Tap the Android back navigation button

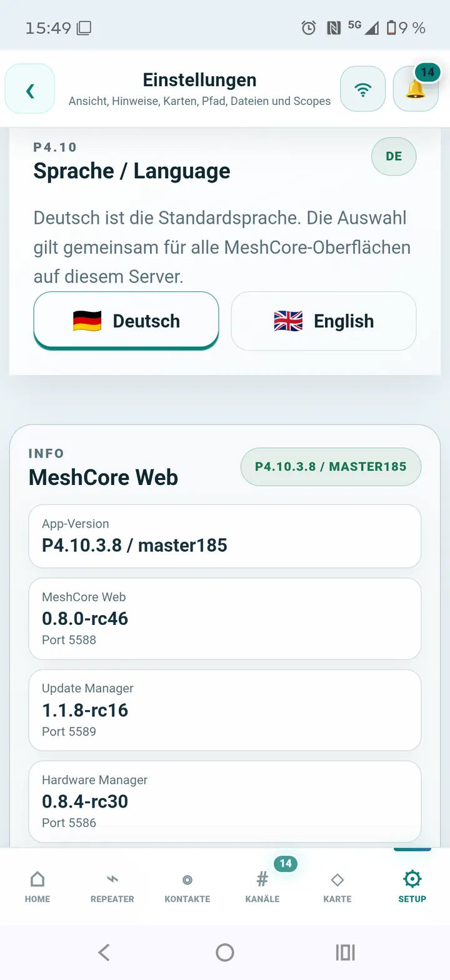104,952
